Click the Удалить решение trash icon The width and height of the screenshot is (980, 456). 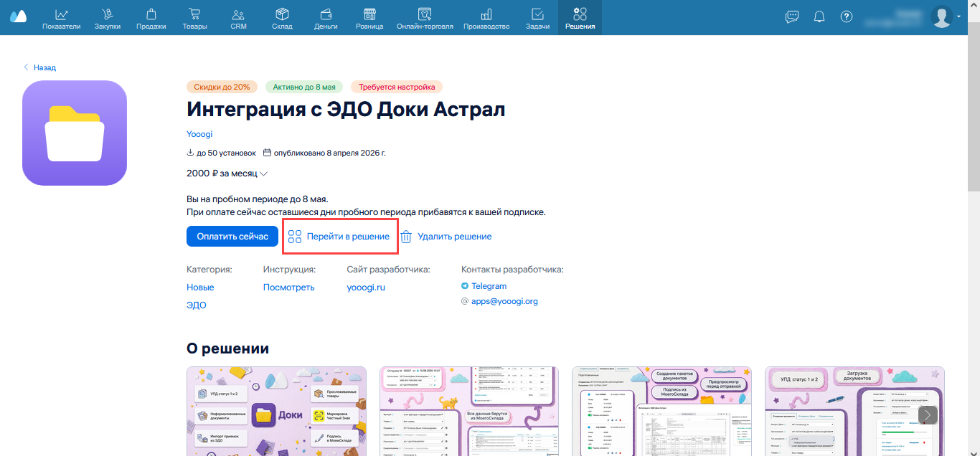pyautogui.click(x=406, y=237)
